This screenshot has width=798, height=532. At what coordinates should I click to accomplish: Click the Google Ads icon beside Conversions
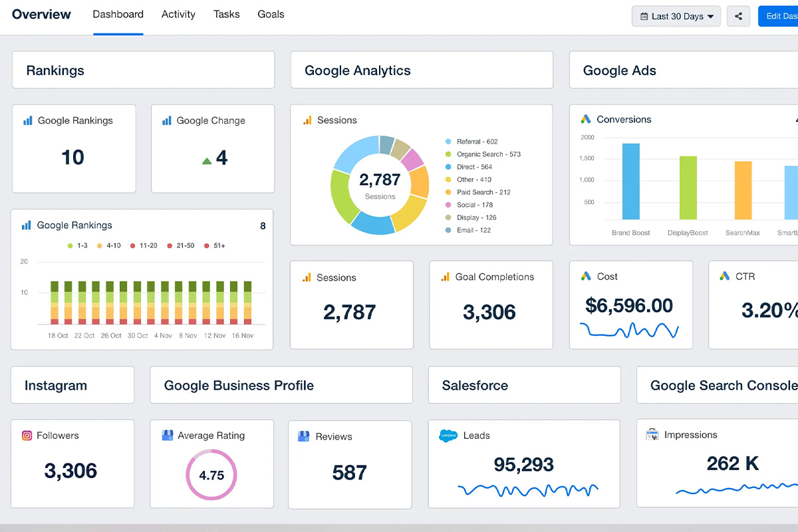[586, 119]
